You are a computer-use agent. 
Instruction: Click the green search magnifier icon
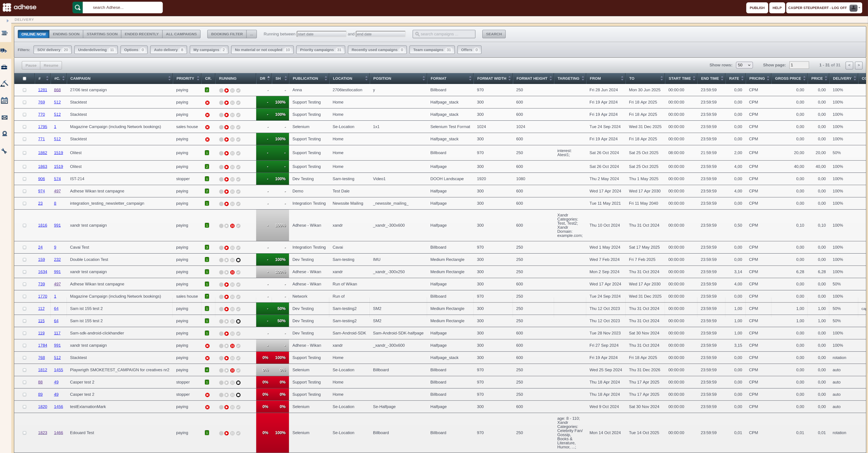(78, 8)
